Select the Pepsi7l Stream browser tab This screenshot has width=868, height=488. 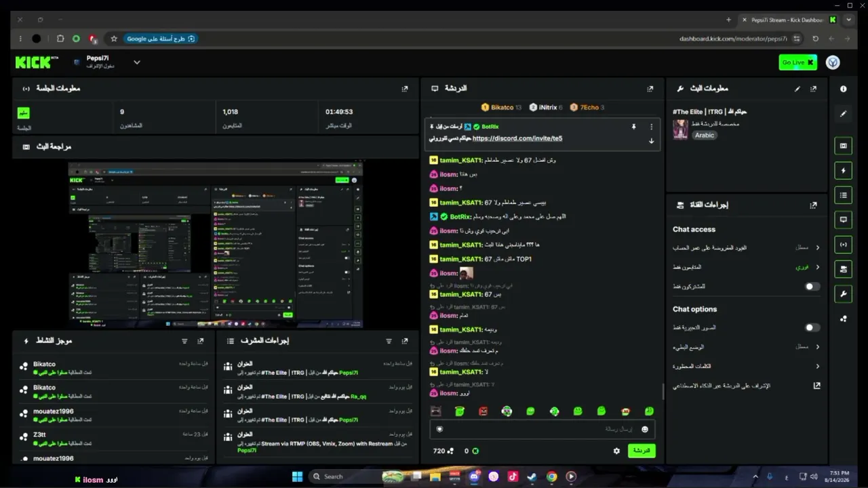click(x=788, y=20)
